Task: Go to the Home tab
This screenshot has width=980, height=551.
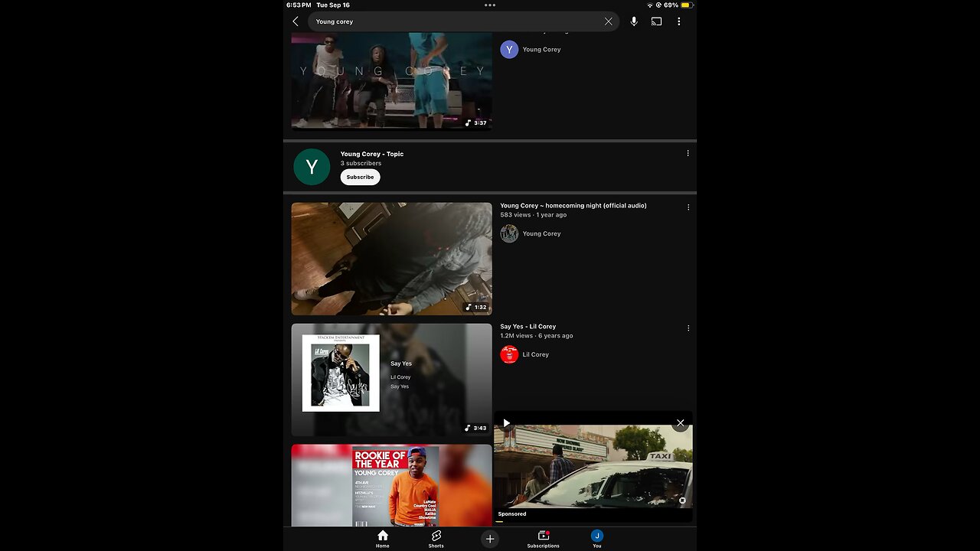Action: click(383, 539)
